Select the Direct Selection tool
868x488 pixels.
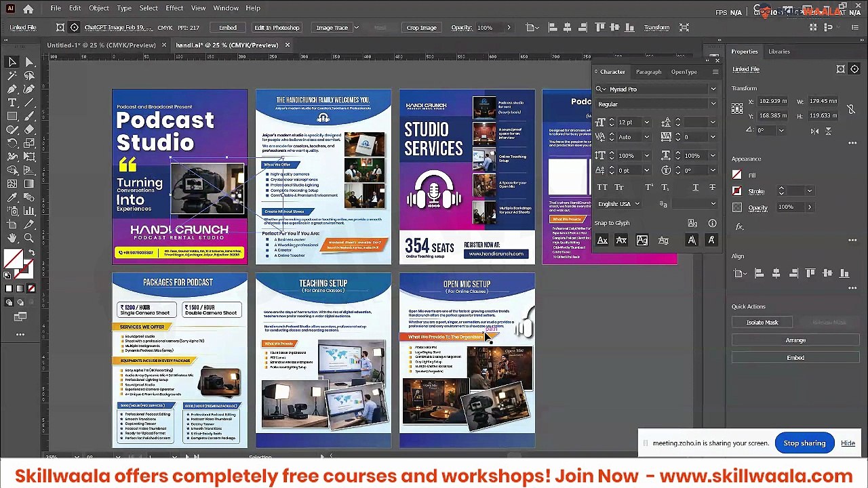click(29, 62)
